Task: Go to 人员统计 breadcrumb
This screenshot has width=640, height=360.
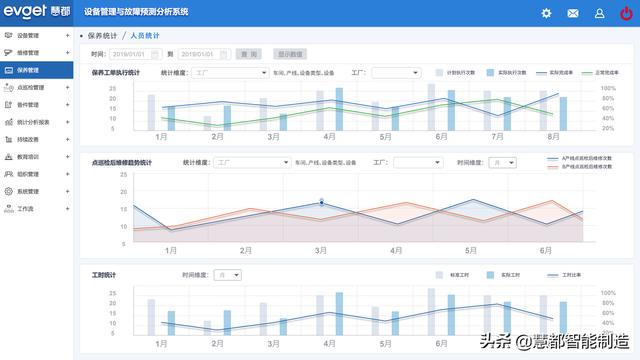Action: tap(145, 36)
